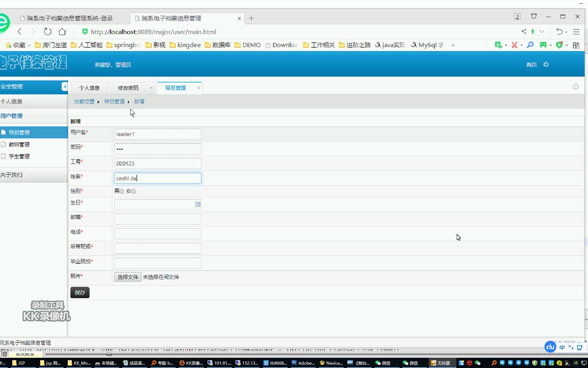Go to browser home page icon

point(62,32)
